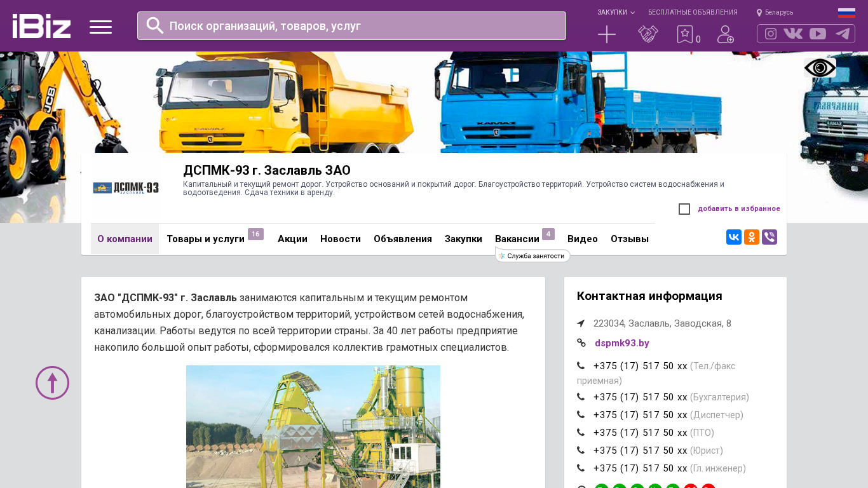Click добавить в избранное label
868x488 pixels.
739,208
